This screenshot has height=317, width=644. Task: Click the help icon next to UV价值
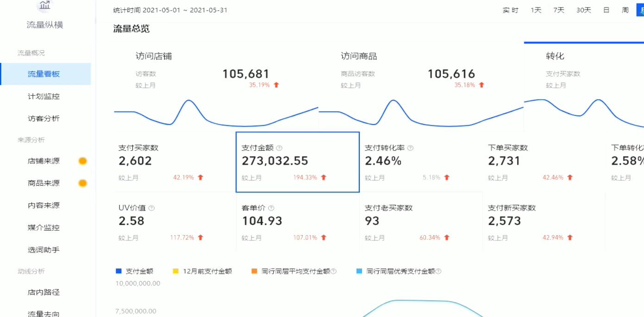(152, 208)
